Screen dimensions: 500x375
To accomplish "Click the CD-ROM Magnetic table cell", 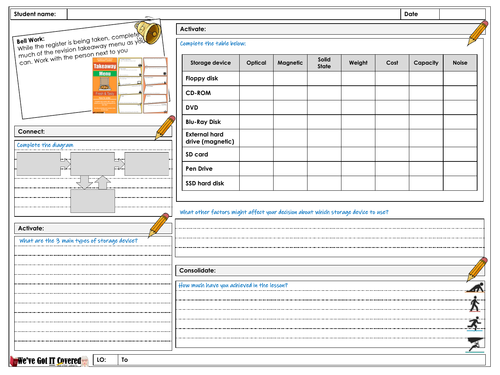I will click(x=290, y=93).
